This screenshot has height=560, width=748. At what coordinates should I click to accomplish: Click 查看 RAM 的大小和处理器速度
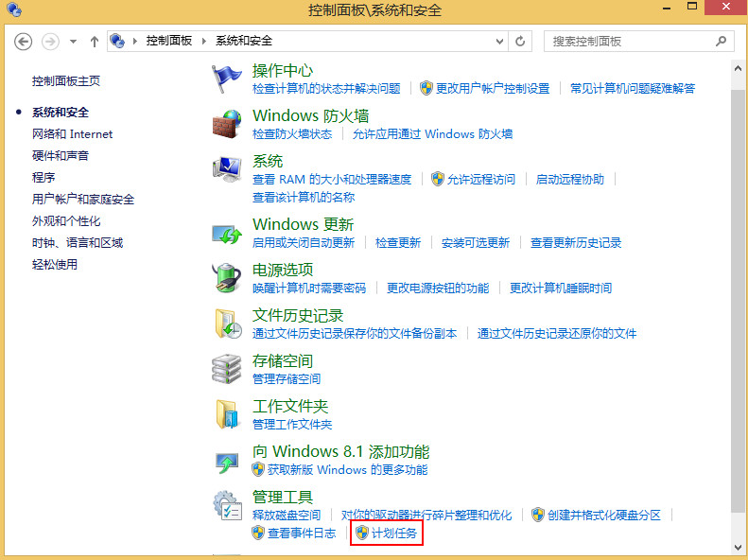[332, 180]
